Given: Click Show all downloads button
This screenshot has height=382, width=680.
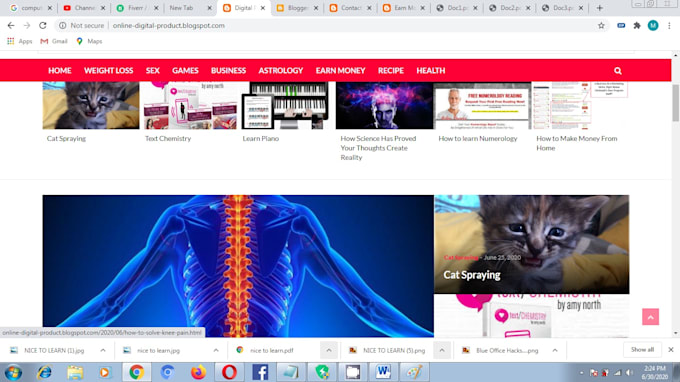Looking at the screenshot, I should [x=642, y=349].
